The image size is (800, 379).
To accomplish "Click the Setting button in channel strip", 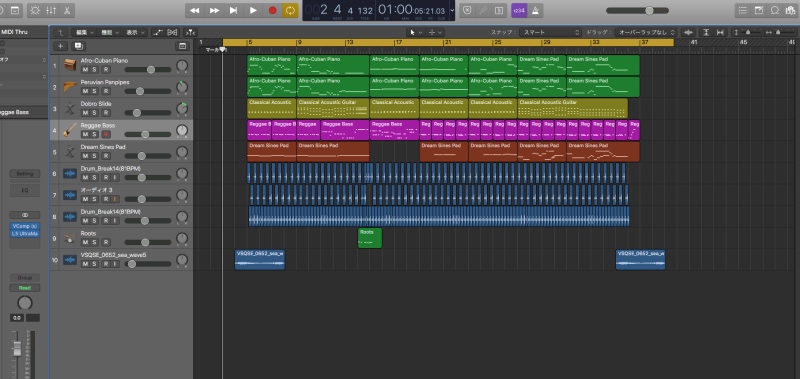I will click(x=24, y=174).
